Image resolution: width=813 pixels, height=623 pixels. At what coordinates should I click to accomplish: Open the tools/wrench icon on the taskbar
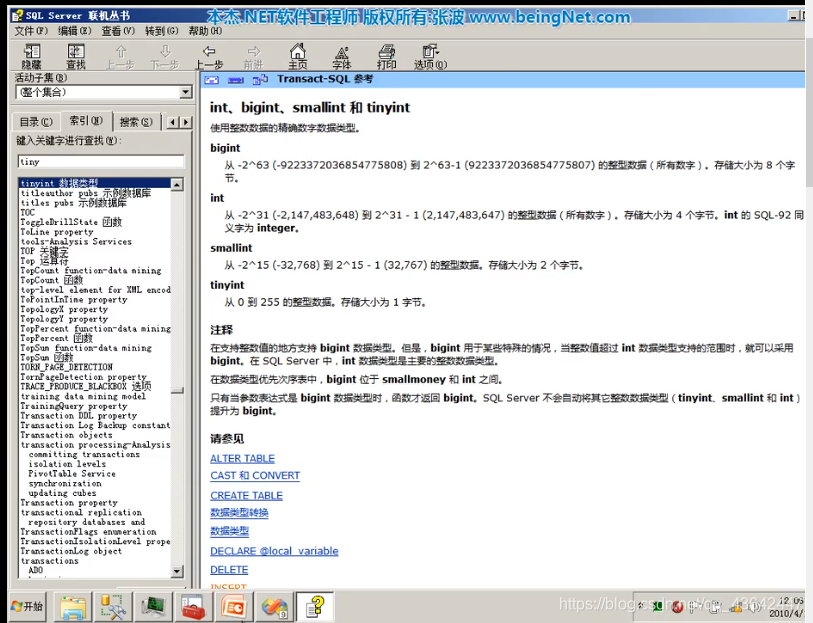[113, 606]
